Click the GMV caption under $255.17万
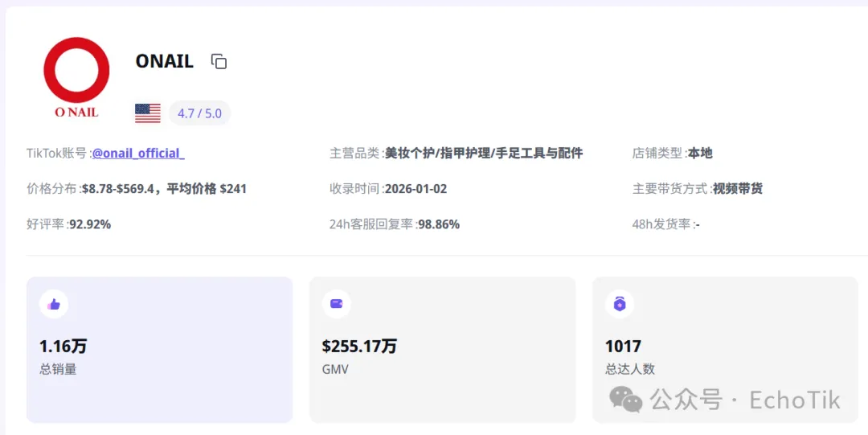The height and width of the screenshot is (435, 868). coord(335,369)
